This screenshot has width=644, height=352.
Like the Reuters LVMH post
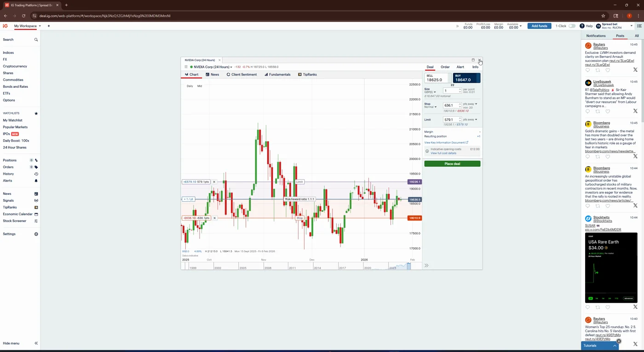point(608,70)
